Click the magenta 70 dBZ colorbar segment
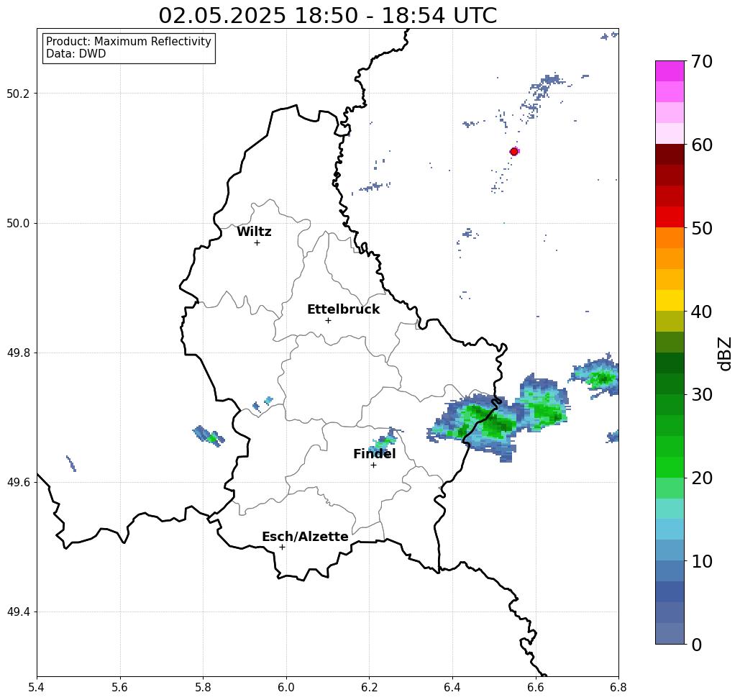Screen dimensions: 740x700 tap(670, 71)
